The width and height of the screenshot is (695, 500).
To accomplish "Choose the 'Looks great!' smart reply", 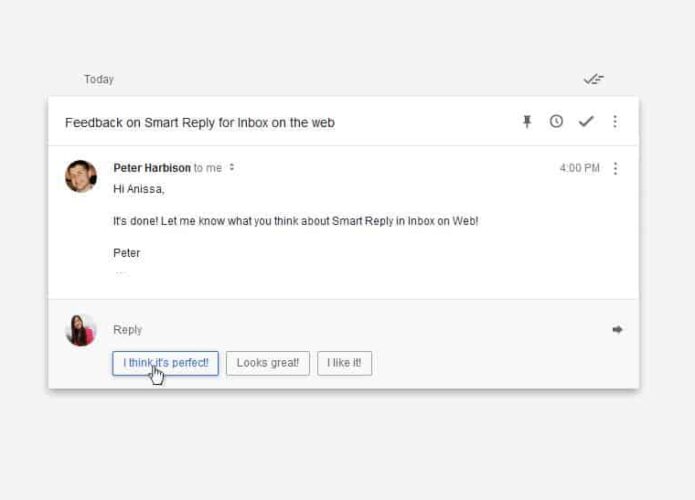I will click(268, 363).
